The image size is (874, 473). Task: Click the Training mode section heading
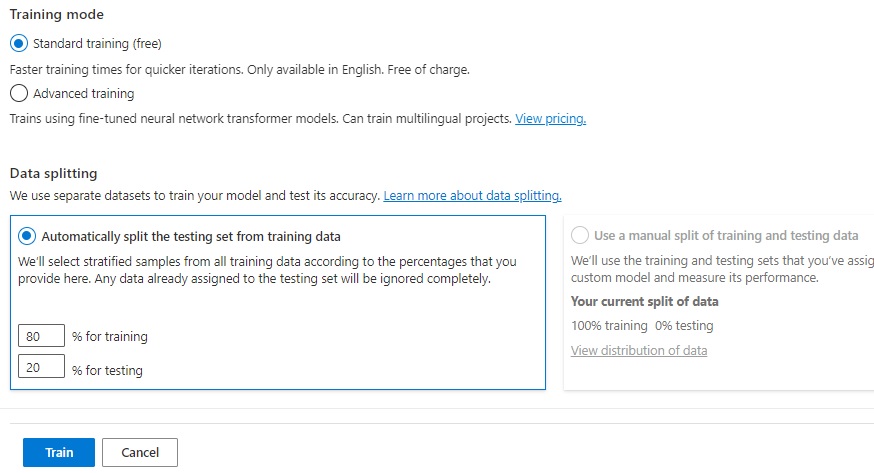tap(56, 16)
